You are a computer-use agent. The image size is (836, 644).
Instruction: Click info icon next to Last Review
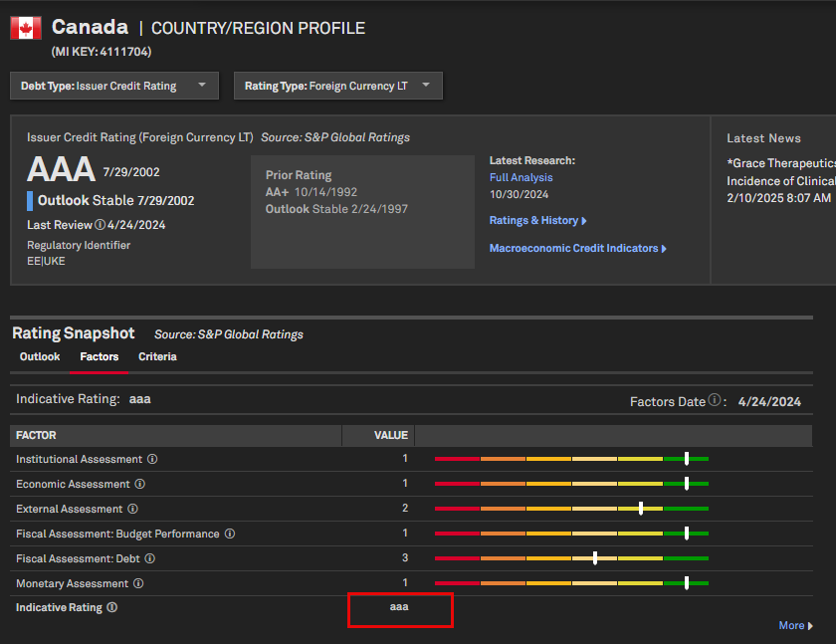pyautogui.click(x=100, y=225)
